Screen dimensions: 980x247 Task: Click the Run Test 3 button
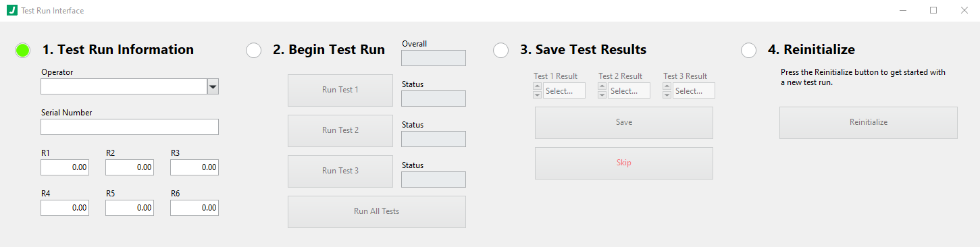[340, 171]
